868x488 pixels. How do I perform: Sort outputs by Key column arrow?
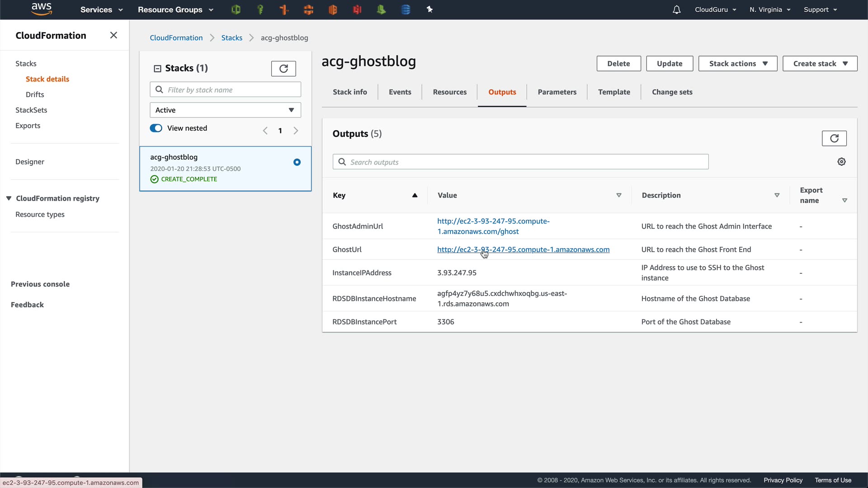[x=415, y=195]
